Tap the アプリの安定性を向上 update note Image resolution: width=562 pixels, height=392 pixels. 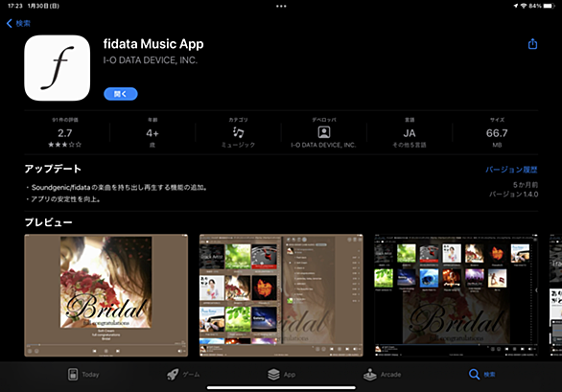63,199
